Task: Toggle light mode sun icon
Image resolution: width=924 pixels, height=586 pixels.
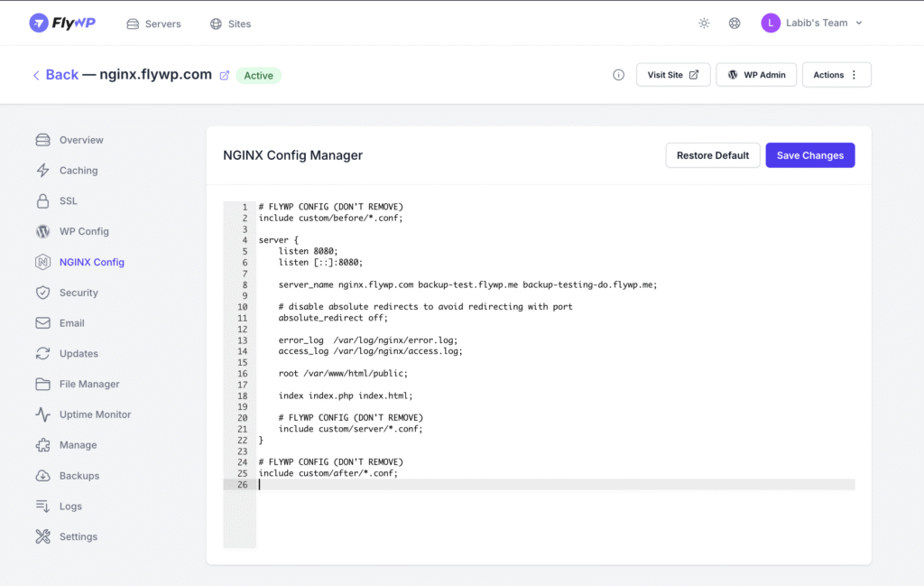Action: (x=704, y=23)
